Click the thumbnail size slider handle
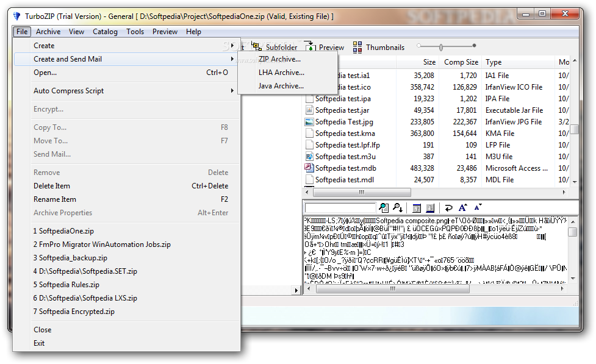596x364 pixels. tap(441, 47)
